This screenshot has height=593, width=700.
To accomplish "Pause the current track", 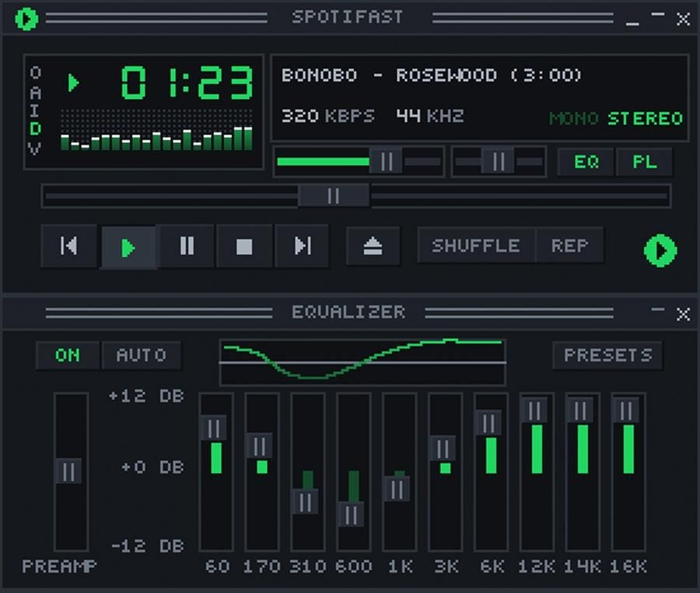I will tap(187, 246).
